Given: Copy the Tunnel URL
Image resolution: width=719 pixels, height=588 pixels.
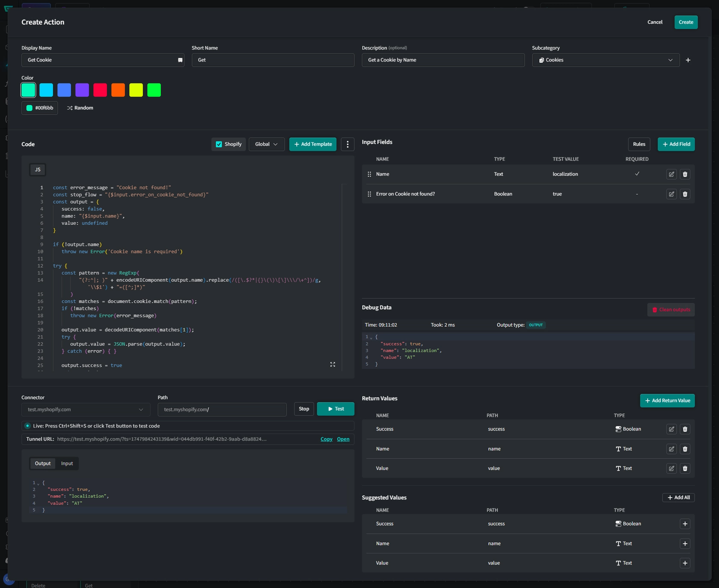Looking at the screenshot, I should (326, 439).
